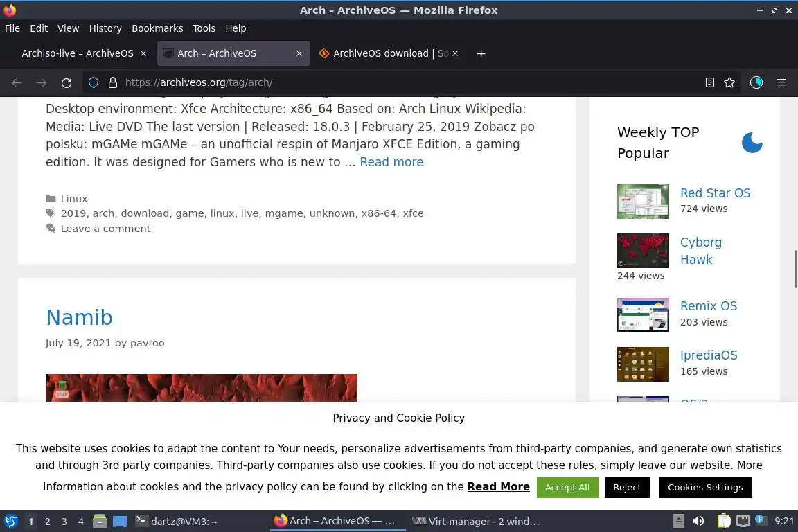798x532 pixels.
Task: Switch to workspace 3
Action: tap(64, 522)
